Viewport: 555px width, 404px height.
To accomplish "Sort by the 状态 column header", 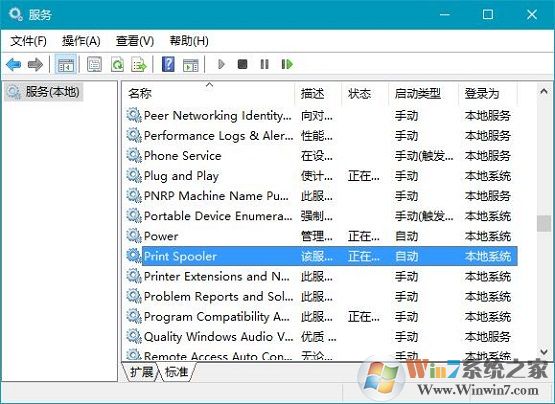I will pos(365,94).
